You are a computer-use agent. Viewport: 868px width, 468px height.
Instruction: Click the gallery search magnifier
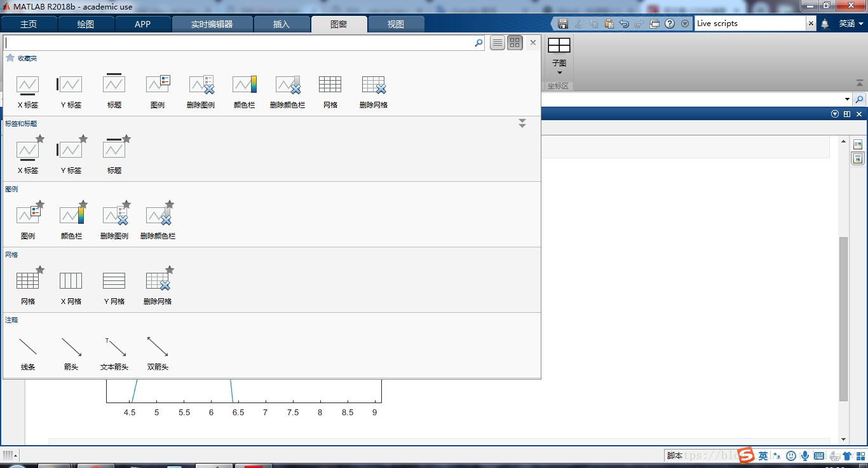click(x=478, y=43)
